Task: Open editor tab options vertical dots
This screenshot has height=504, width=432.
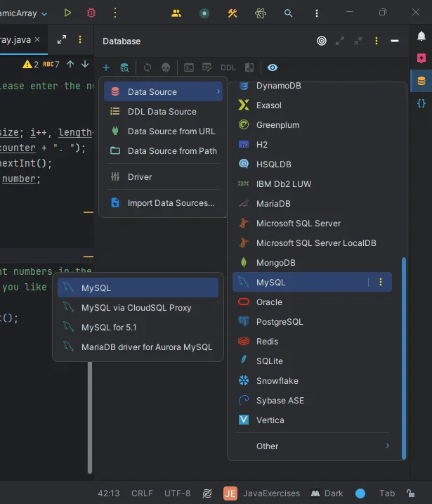Action: click(x=80, y=39)
